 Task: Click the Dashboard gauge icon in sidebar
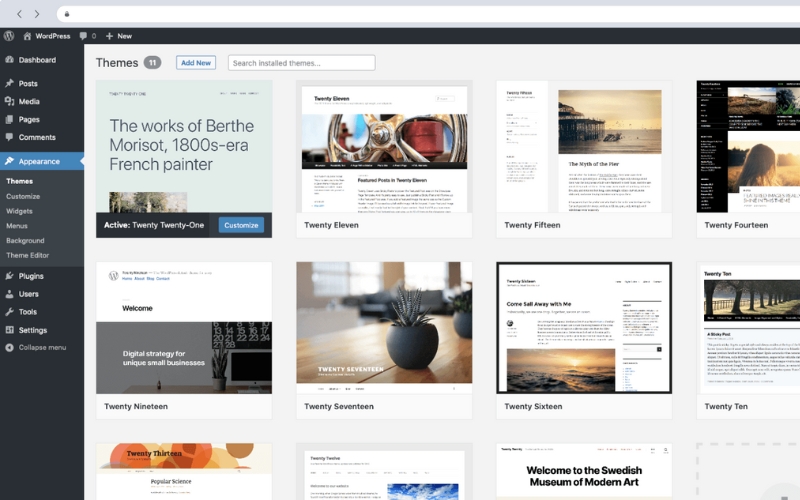click(x=9, y=60)
